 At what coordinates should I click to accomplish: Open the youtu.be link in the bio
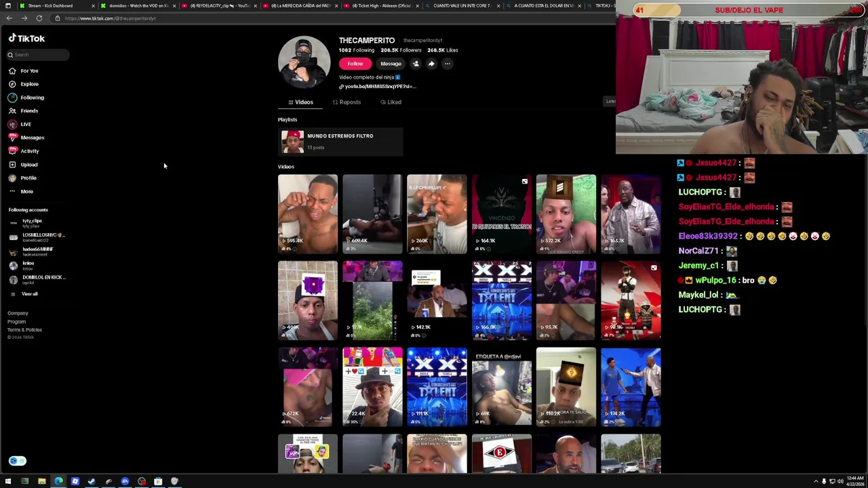[x=378, y=87]
